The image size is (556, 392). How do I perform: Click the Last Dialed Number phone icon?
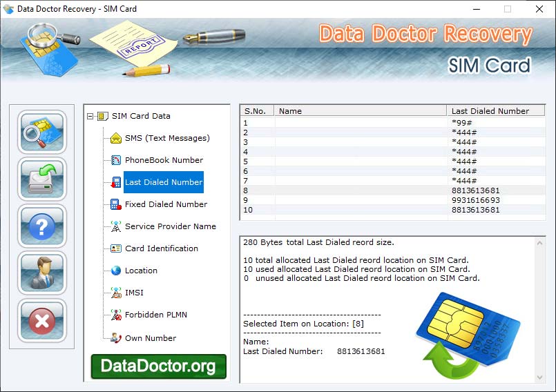coord(115,182)
